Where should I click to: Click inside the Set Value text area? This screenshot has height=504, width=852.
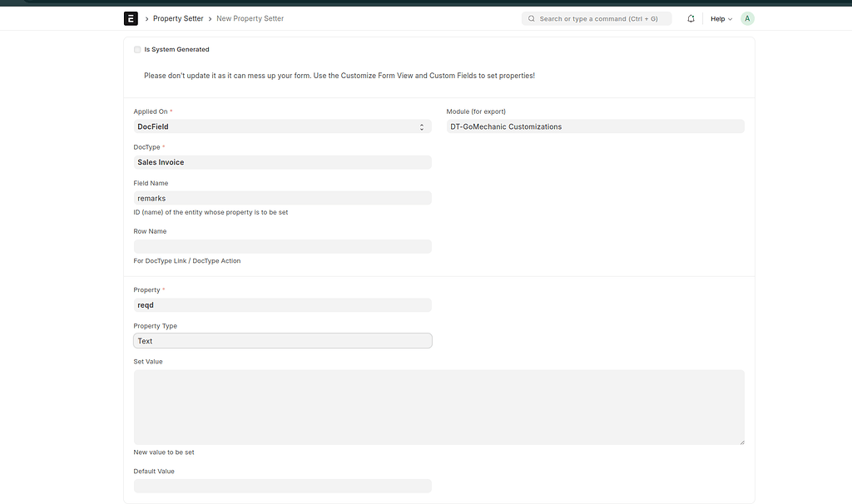pyautogui.click(x=438, y=407)
